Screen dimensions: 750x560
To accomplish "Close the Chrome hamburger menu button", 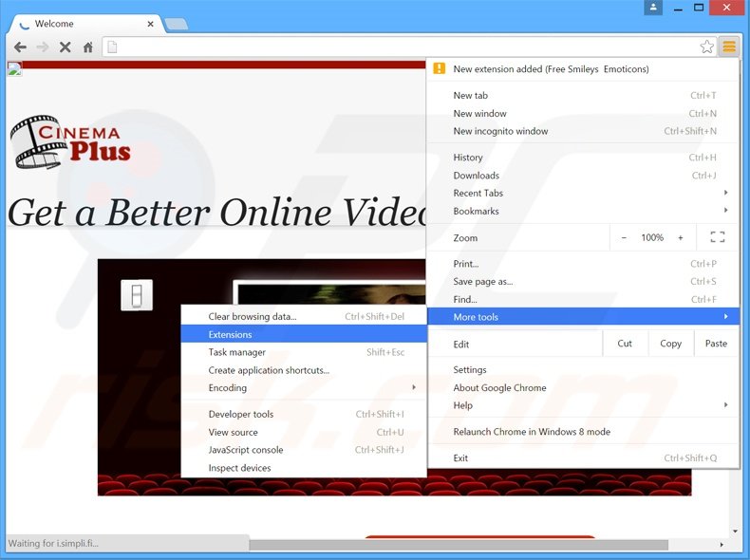I will (x=729, y=47).
